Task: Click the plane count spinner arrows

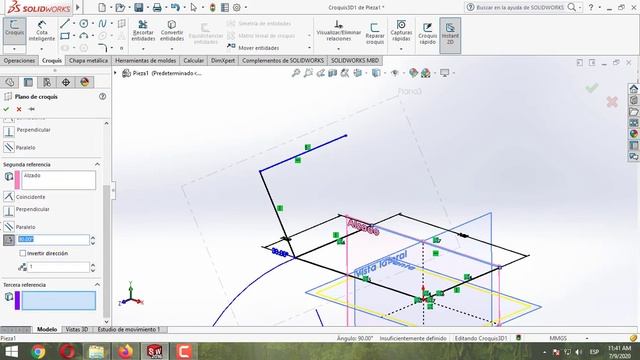Action: pos(93,267)
